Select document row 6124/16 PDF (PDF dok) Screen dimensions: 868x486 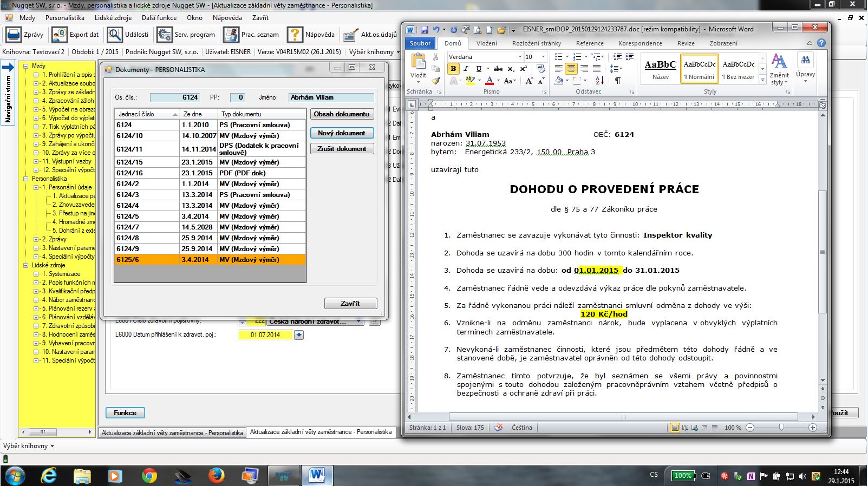pyautogui.click(x=210, y=173)
